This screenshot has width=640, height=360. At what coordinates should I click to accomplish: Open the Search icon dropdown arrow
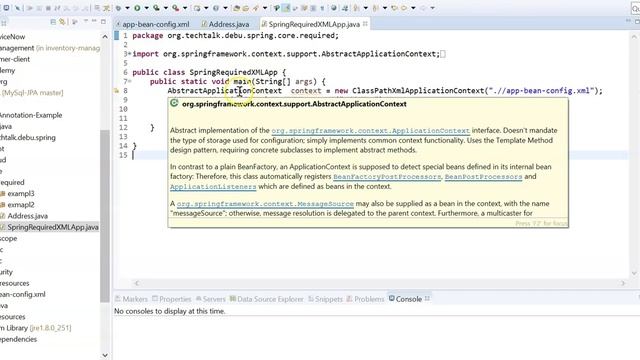coord(265,8)
